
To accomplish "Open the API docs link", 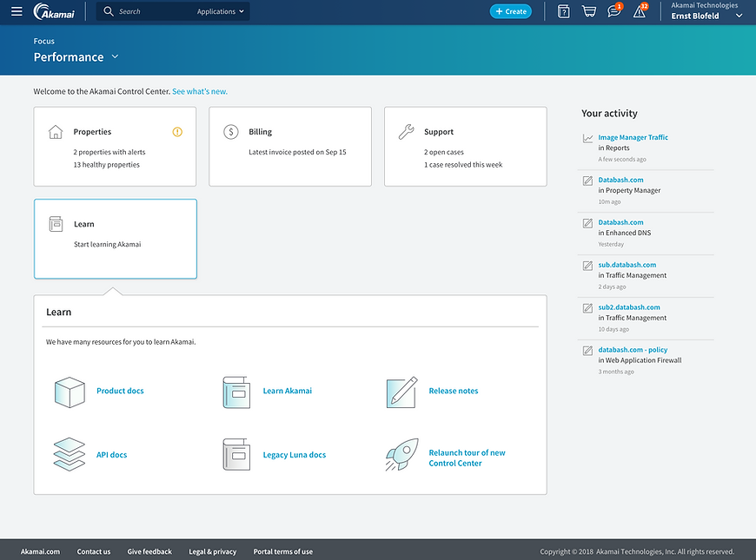I will [x=111, y=455].
